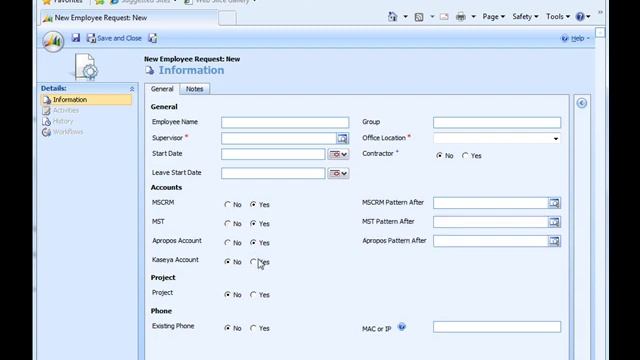Select Yes for Existing Phone

[253, 328]
